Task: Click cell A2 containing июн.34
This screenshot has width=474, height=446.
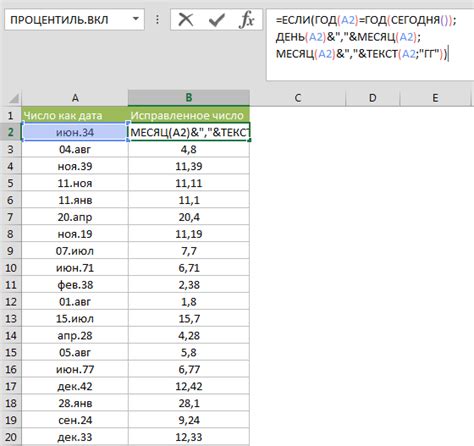Action: 75,132
